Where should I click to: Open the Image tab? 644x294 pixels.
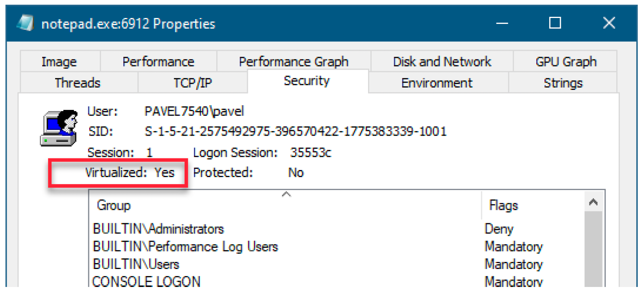tap(59, 61)
